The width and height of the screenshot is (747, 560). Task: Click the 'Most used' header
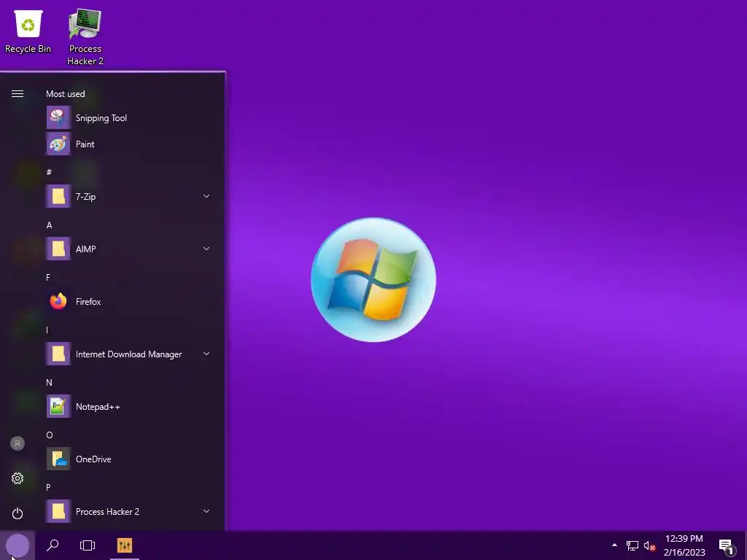pos(65,94)
